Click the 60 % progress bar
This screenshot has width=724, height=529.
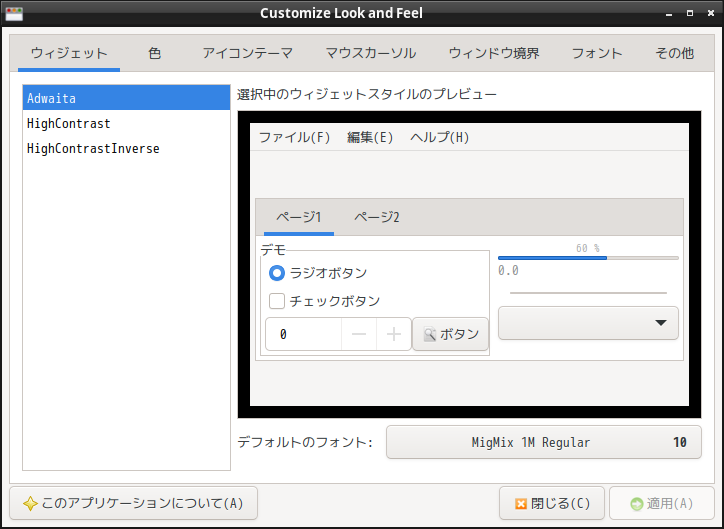(588, 257)
